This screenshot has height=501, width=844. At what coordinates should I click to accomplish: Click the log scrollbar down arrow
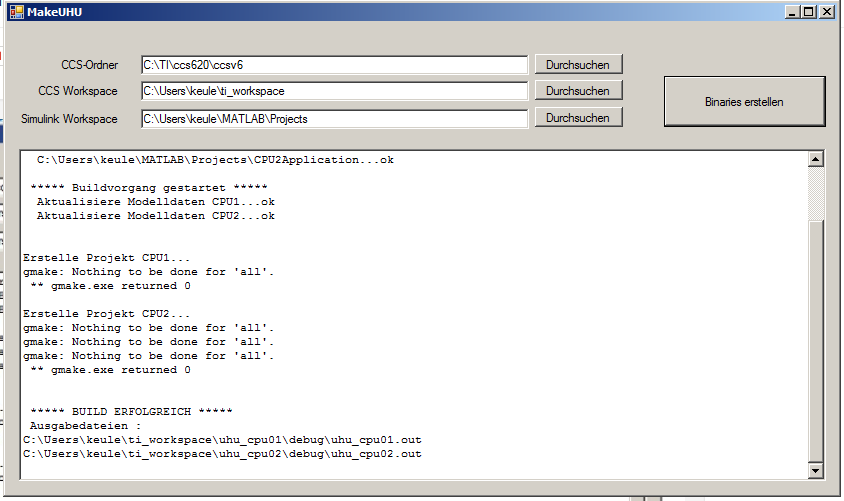coord(815,471)
